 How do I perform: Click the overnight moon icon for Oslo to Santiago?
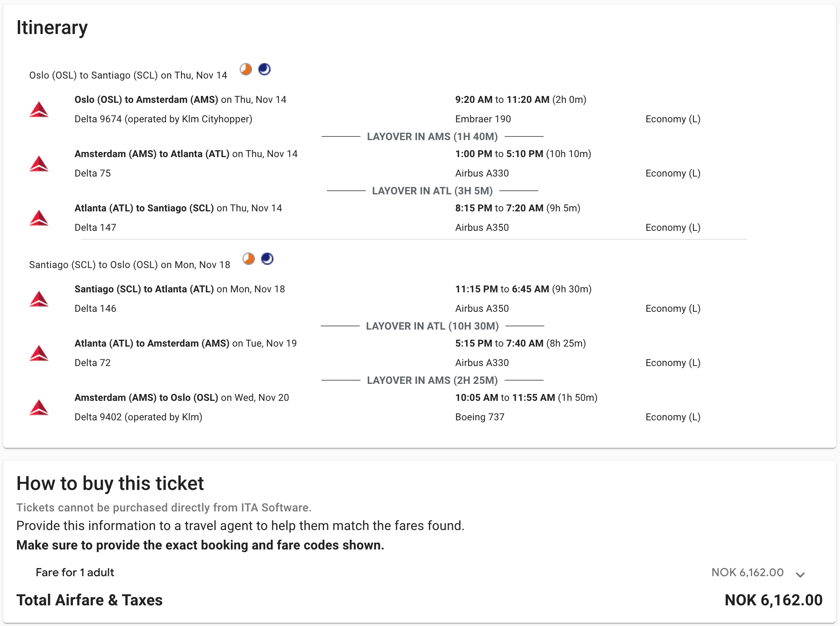(264, 69)
